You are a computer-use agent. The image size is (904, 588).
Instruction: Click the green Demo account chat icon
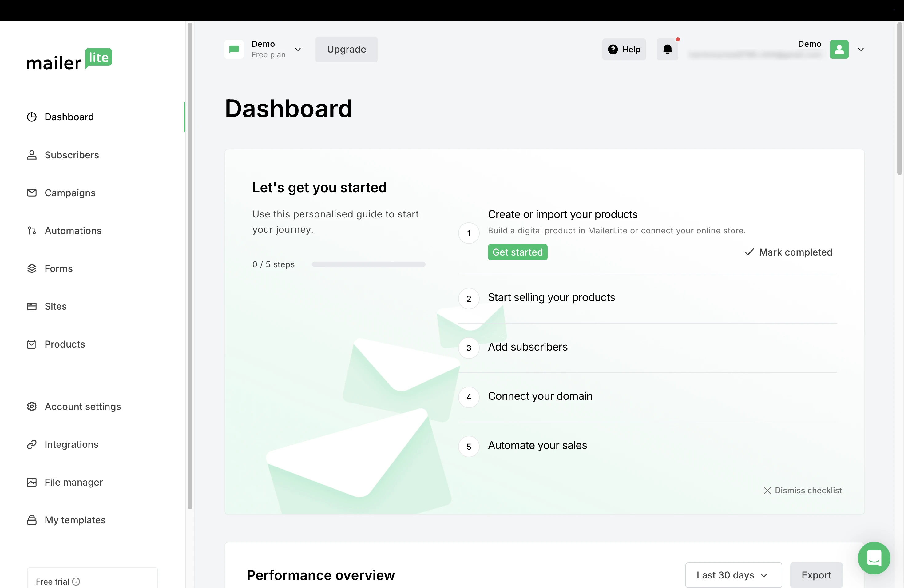click(234, 50)
